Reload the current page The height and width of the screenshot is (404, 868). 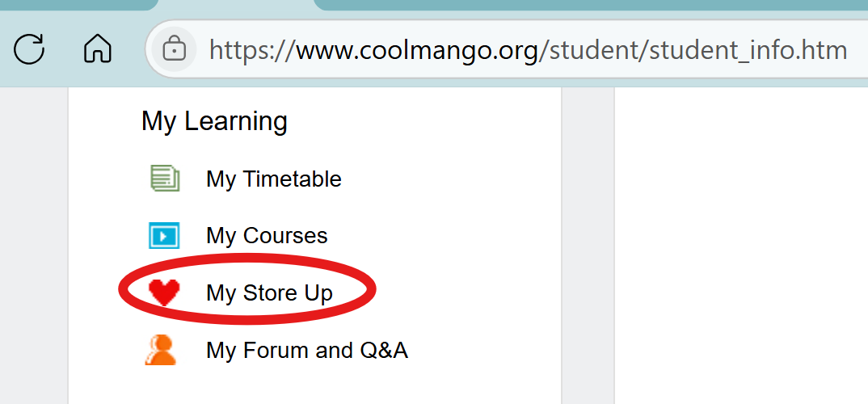click(29, 49)
